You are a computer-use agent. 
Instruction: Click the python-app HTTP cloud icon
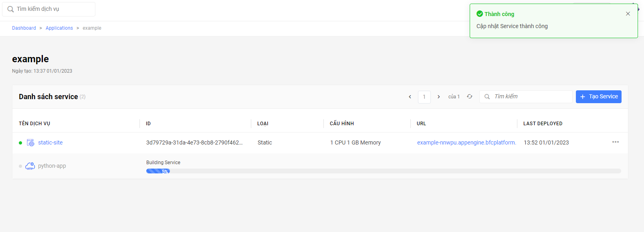(30, 166)
